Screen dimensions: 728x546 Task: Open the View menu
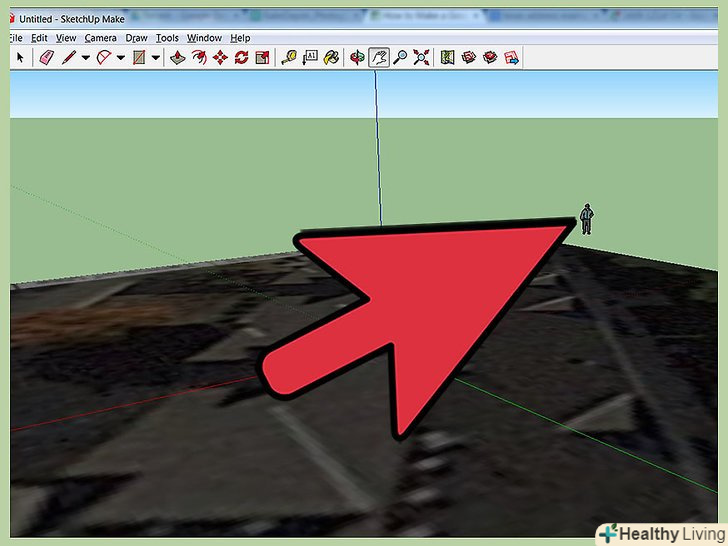66,38
